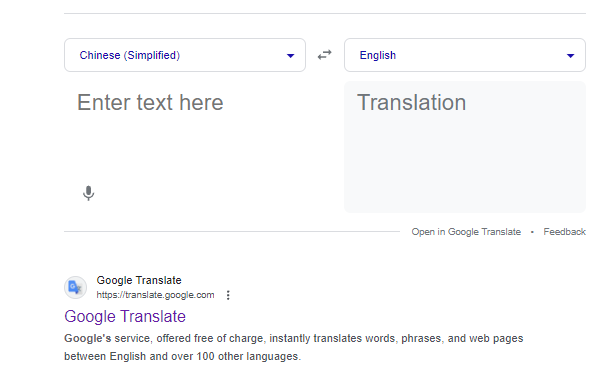This screenshot has height=379, width=616.
Task: Click the Translation output box
Action: coord(465,147)
